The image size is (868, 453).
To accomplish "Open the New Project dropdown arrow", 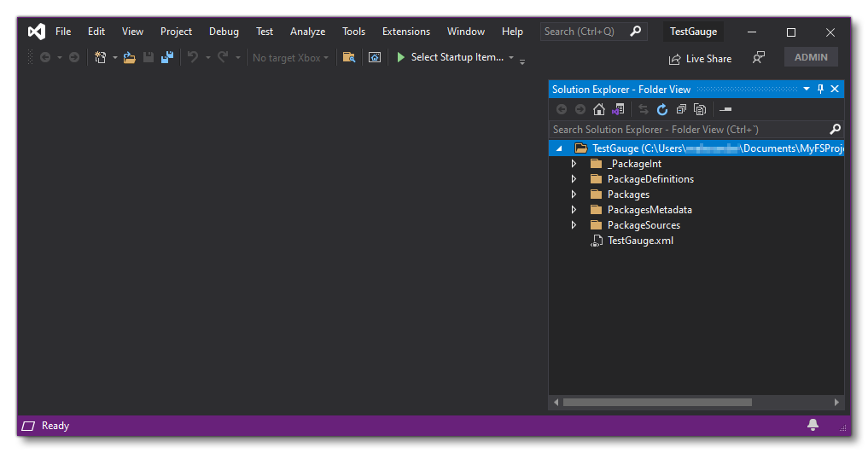I will (115, 57).
